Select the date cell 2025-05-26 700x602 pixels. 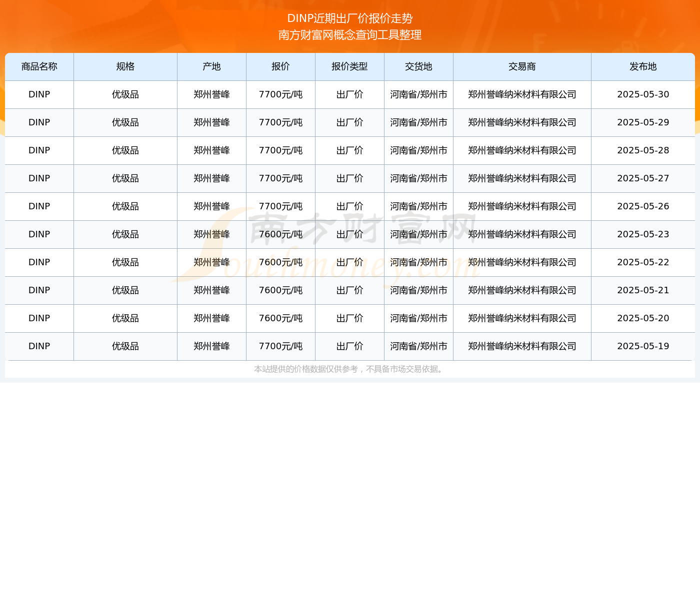click(643, 206)
